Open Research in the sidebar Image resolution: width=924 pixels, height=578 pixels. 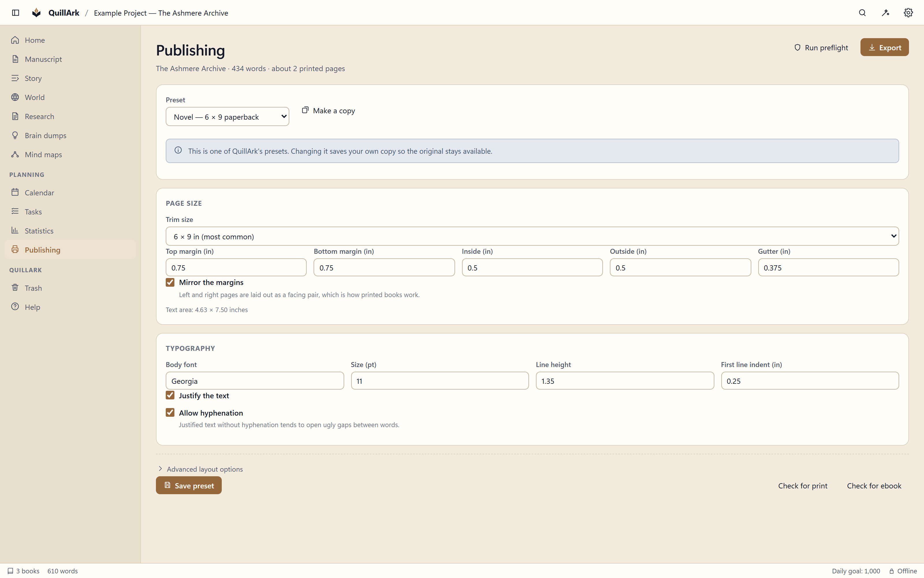point(70,116)
